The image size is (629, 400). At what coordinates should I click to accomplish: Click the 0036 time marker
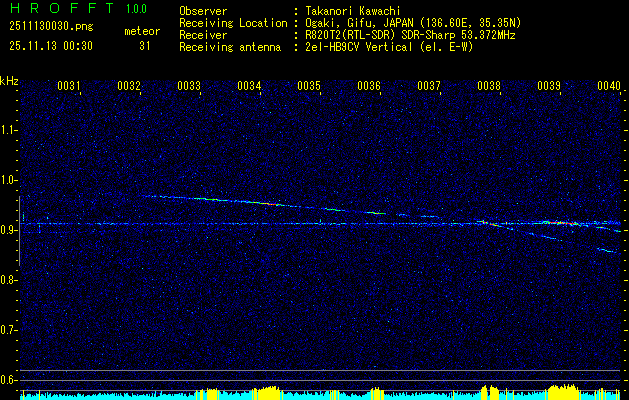tap(369, 86)
